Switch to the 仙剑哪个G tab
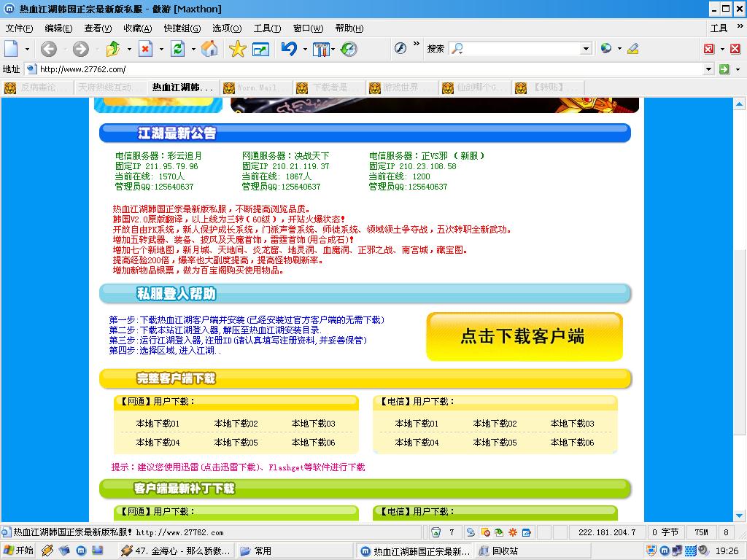The image size is (747, 560). (476, 87)
